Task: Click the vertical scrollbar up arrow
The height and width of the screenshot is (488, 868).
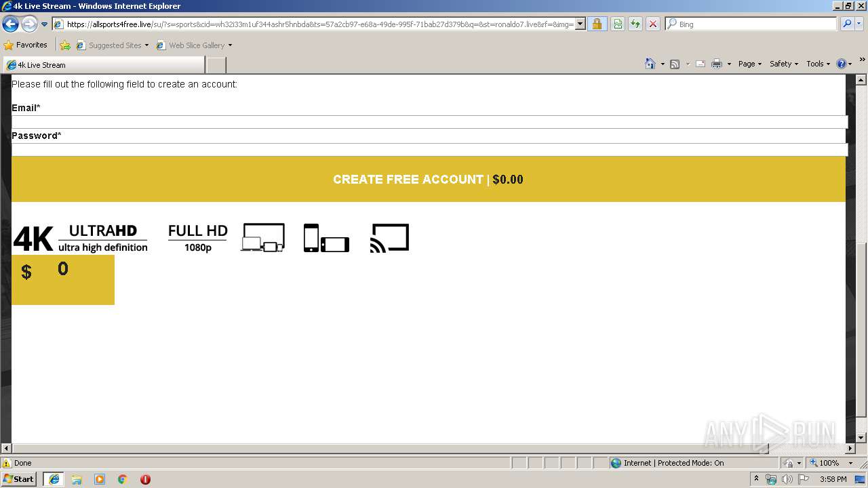Action: coord(862,80)
